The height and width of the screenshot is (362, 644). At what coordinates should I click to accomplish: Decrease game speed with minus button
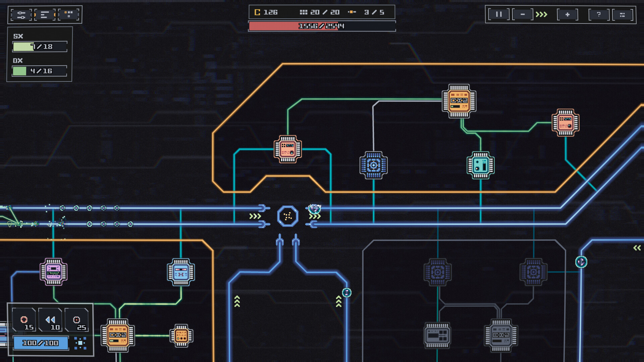click(x=523, y=14)
